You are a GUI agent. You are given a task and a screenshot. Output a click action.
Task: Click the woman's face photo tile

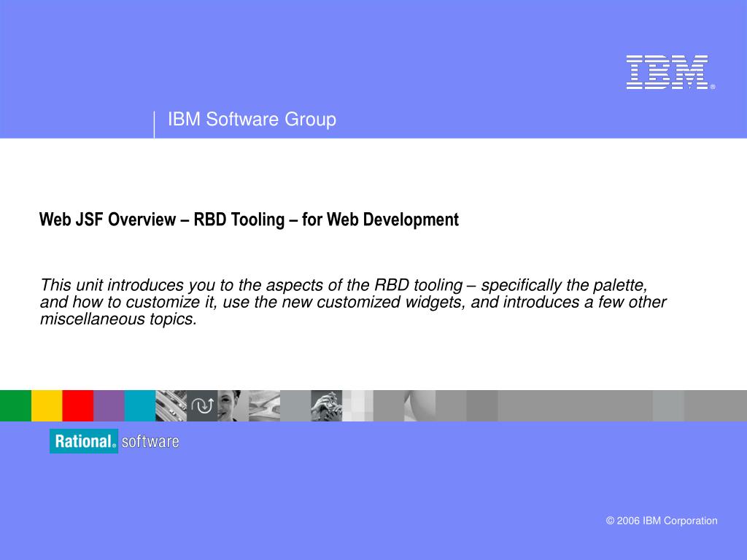[x=233, y=405]
